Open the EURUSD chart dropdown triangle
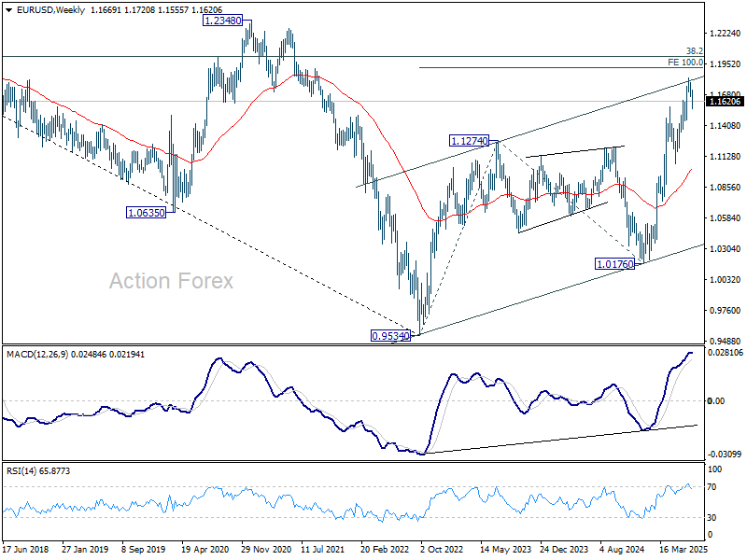The image size is (747, 560). 9,10
